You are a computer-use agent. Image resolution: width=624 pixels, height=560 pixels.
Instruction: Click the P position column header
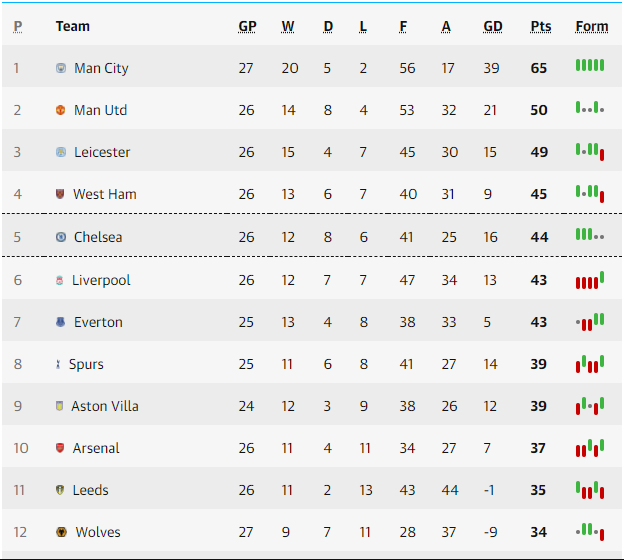(18, 27)
